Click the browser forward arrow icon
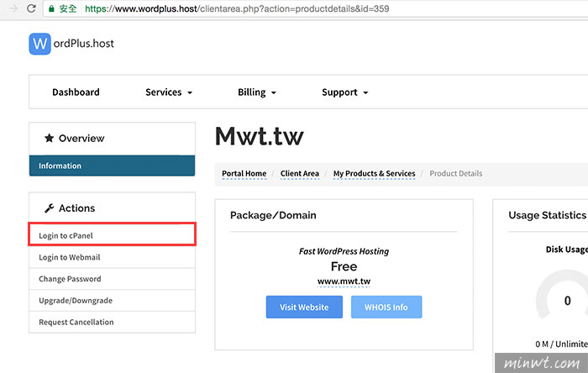 (13, 8)
